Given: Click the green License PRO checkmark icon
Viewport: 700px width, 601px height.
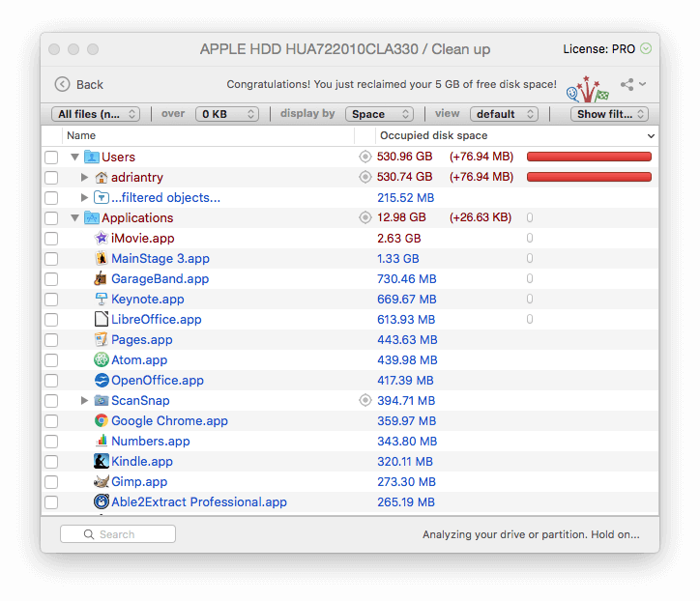Looking at the screenshot, I should tap(646, 48).
